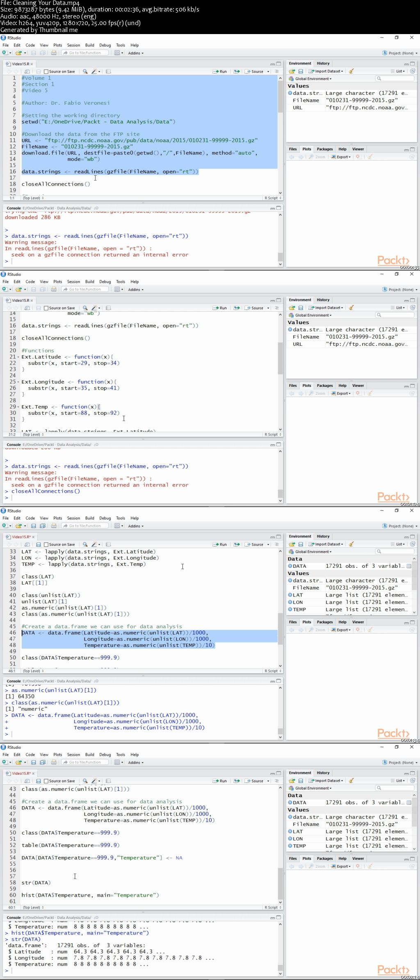Click Save All icon in the 00:01:34 frame's main toolbar
The height and width of the screenshot is (980, 420).
(x=42, y=526)
